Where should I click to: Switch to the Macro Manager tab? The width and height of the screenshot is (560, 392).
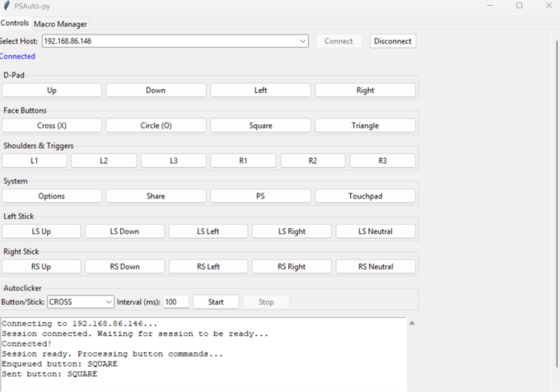point(60,24)
